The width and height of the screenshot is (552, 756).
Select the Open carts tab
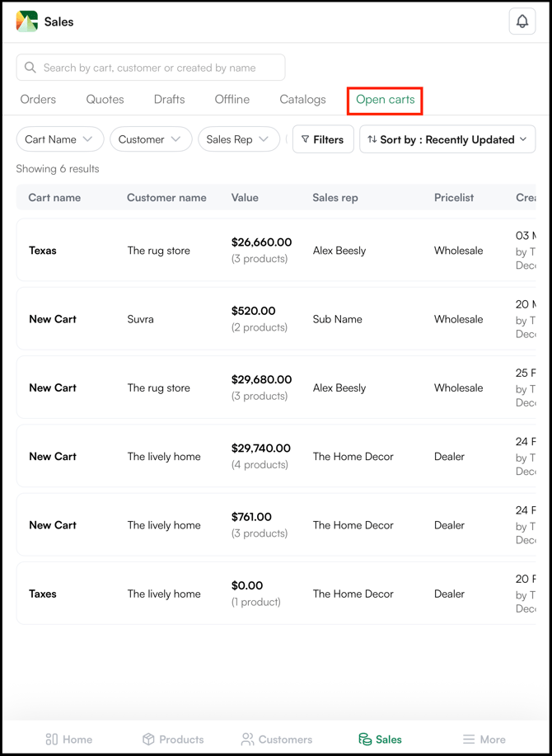[x=386, y=100]
